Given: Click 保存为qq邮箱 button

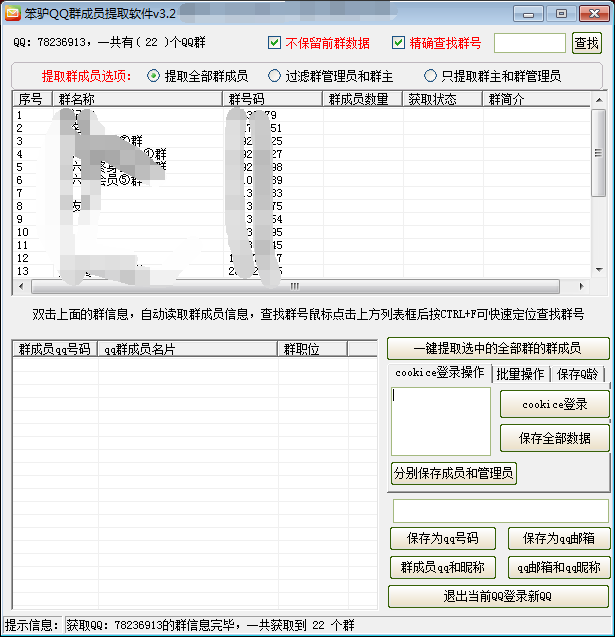Looking at the screenshot, I should (559, 538).
